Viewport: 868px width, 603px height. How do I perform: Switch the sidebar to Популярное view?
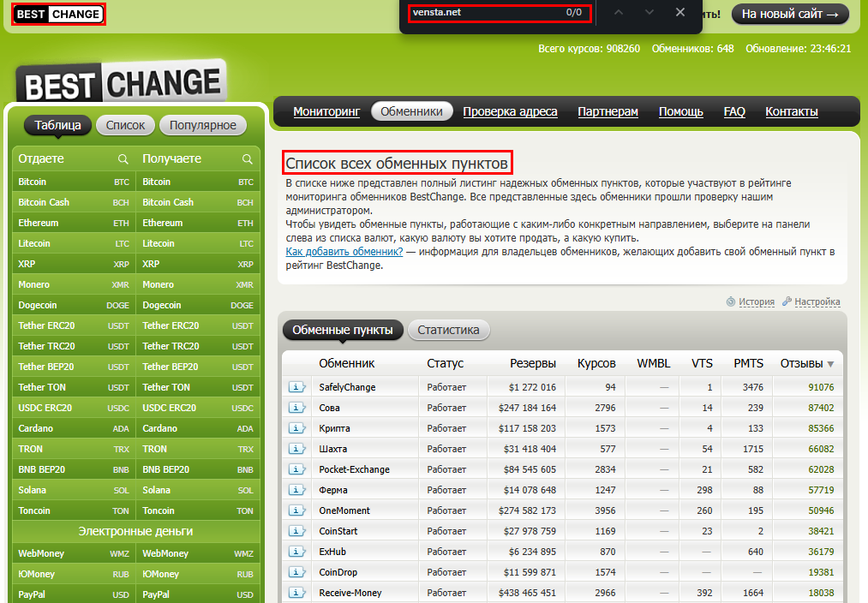pos(202,125)
